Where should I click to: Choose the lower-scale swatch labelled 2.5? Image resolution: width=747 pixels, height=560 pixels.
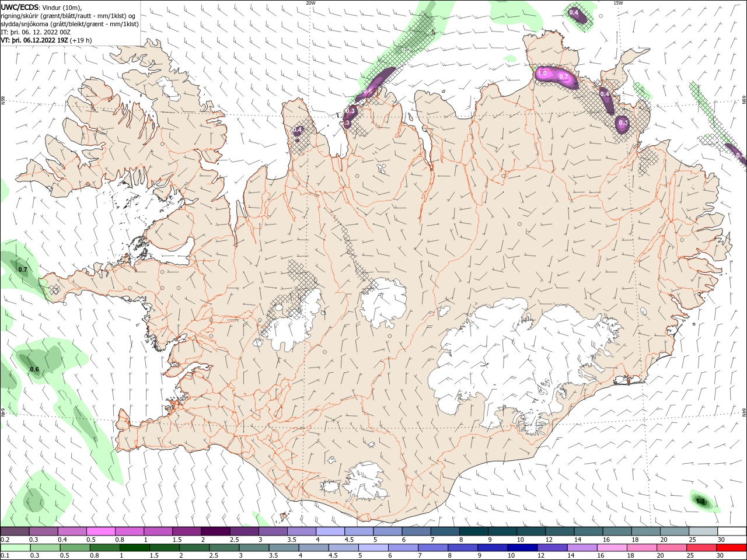pos(225,548)
